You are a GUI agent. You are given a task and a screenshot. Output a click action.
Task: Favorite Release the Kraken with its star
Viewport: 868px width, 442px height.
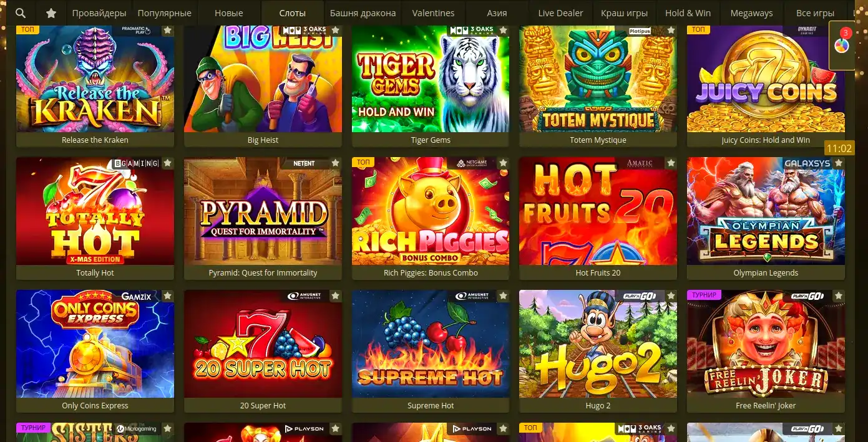[x=168, y=30]
